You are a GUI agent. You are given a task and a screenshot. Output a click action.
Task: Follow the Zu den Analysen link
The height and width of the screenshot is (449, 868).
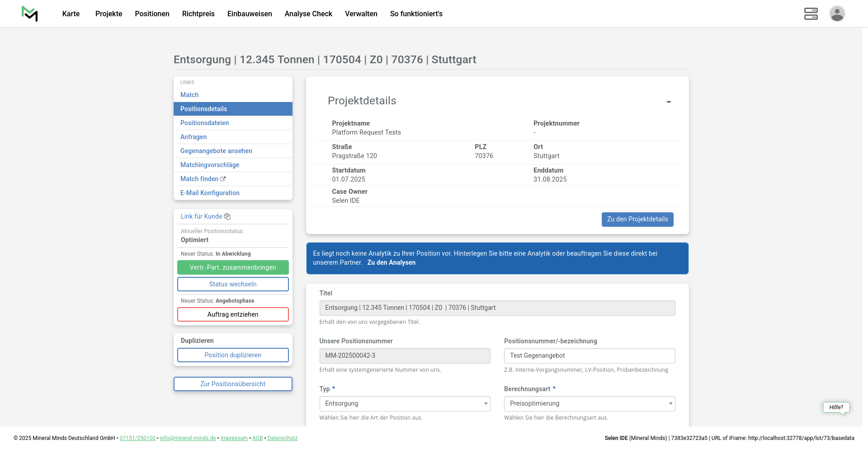click(x=391, y=262)
